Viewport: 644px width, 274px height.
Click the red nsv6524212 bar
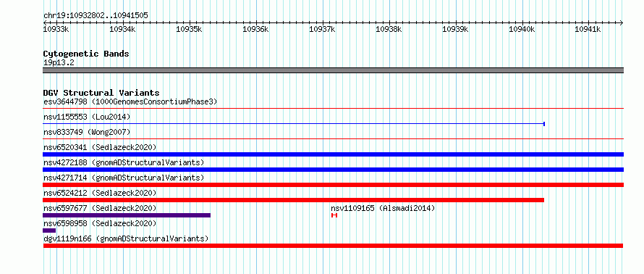pos(293,200)
